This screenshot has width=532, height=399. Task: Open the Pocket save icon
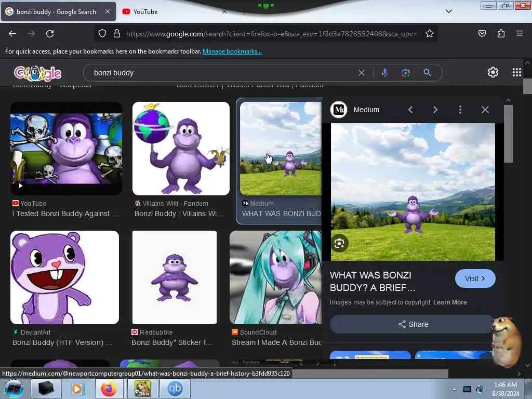point(482,34)
